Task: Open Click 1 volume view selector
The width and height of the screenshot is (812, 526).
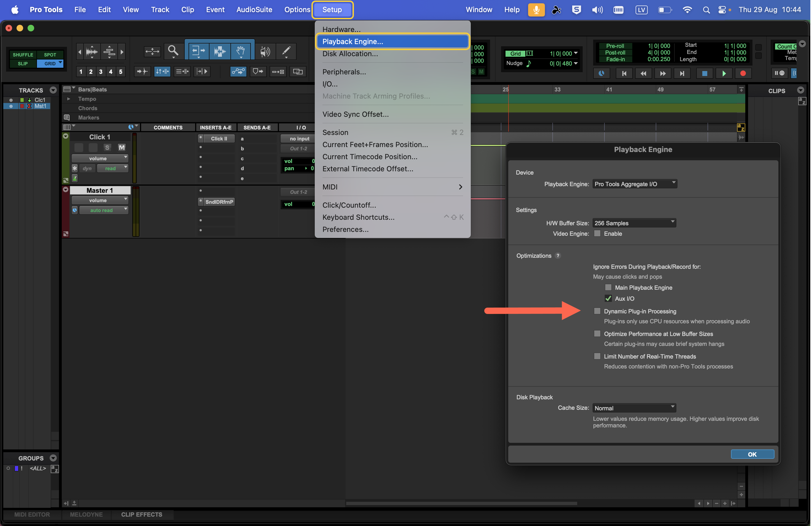Action: [x=100, y=158]
